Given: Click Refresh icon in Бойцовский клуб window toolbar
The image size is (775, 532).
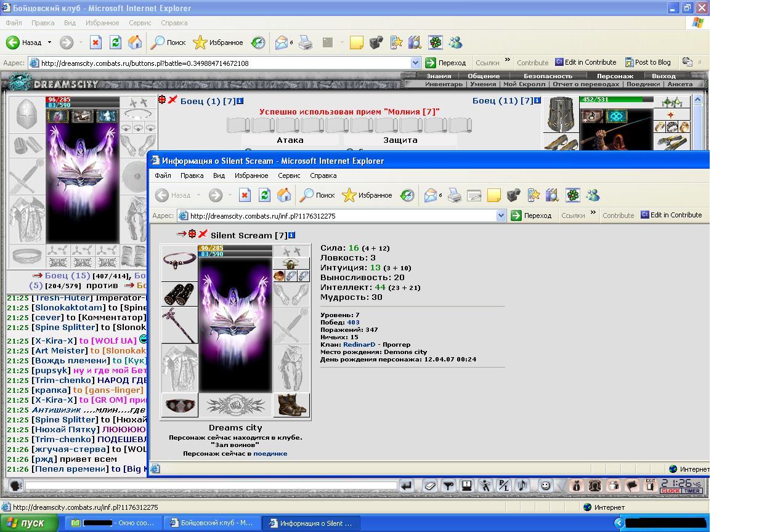Looking at the screenshot, I should [x=115, y=42].
